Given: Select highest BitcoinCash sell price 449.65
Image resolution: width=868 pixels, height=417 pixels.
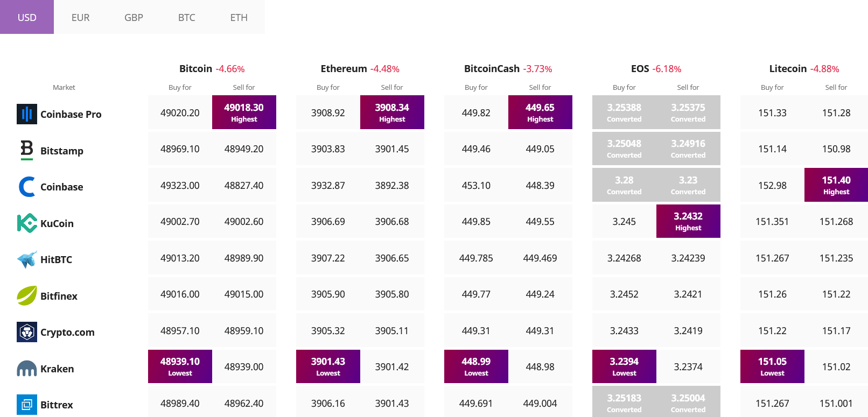Looking at the screenshot, I should coord(540,112).
